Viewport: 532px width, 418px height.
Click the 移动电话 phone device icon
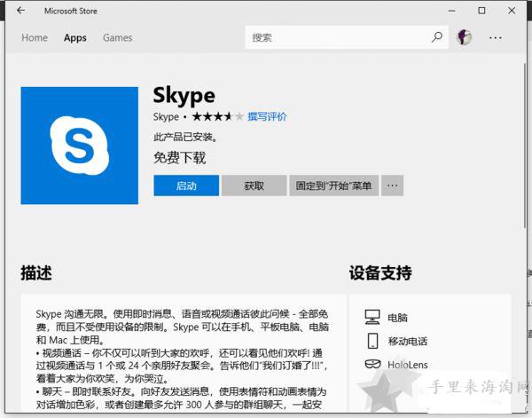(372, 341)
